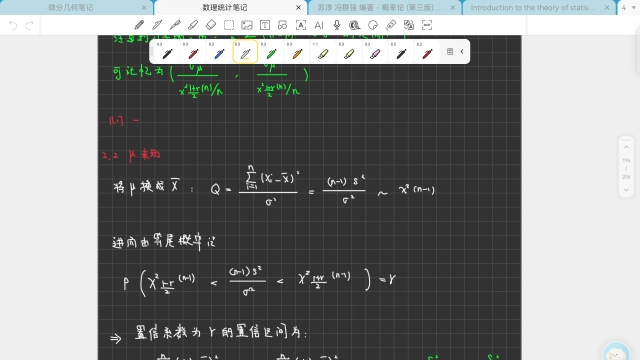Activate the lasso selection tool
This screenshot has width=640, height=360.
[229, 25]
